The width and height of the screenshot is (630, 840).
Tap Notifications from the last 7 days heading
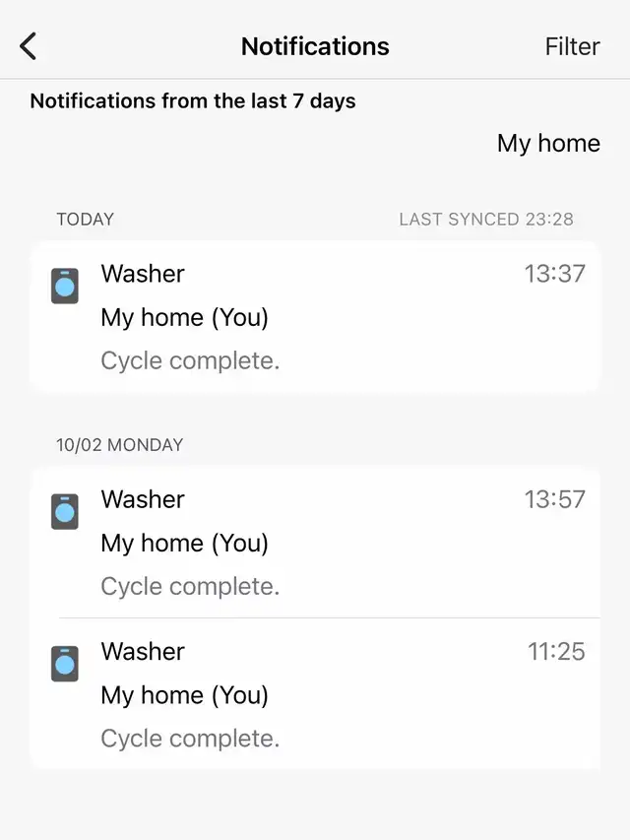193,100
